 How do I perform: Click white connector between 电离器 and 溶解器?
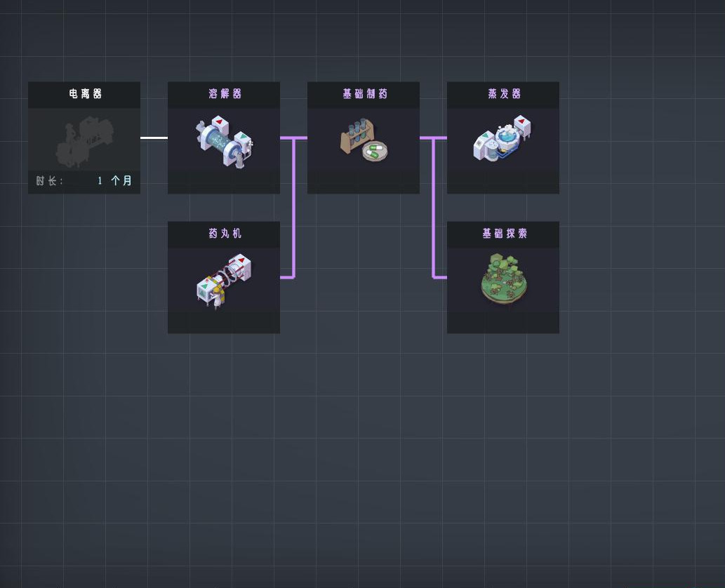point(154,138)
